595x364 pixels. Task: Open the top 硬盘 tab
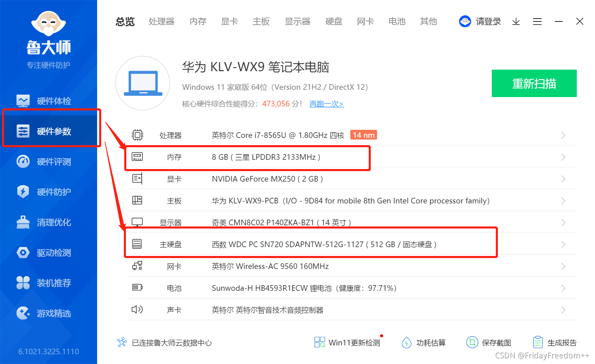334,21
